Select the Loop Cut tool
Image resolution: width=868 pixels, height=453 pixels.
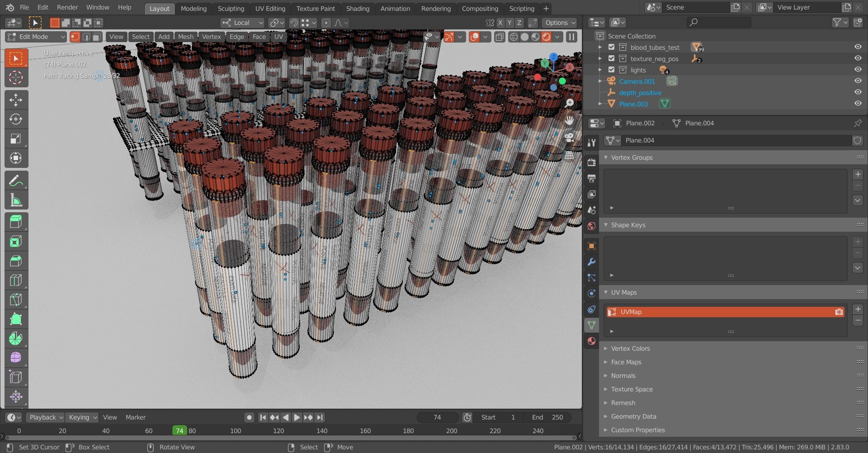point(16,280)
